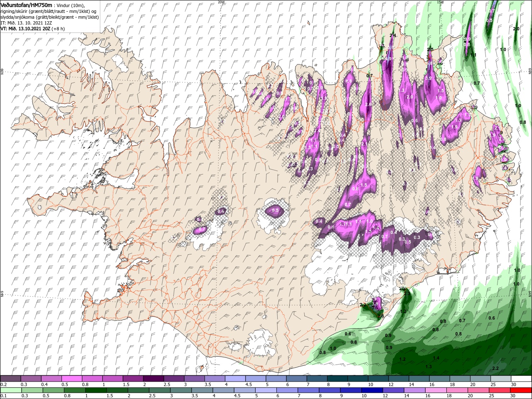The width and height of the screenshot is (532, 399).
Task: Pick the top-row legend swatch starting at 1.5
Action: click(x=133, y=379)
